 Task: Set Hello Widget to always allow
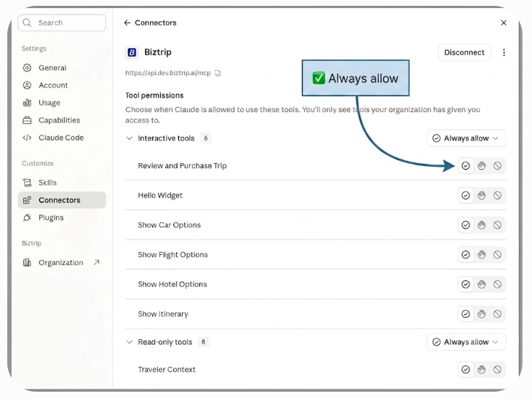pos(466,195)
